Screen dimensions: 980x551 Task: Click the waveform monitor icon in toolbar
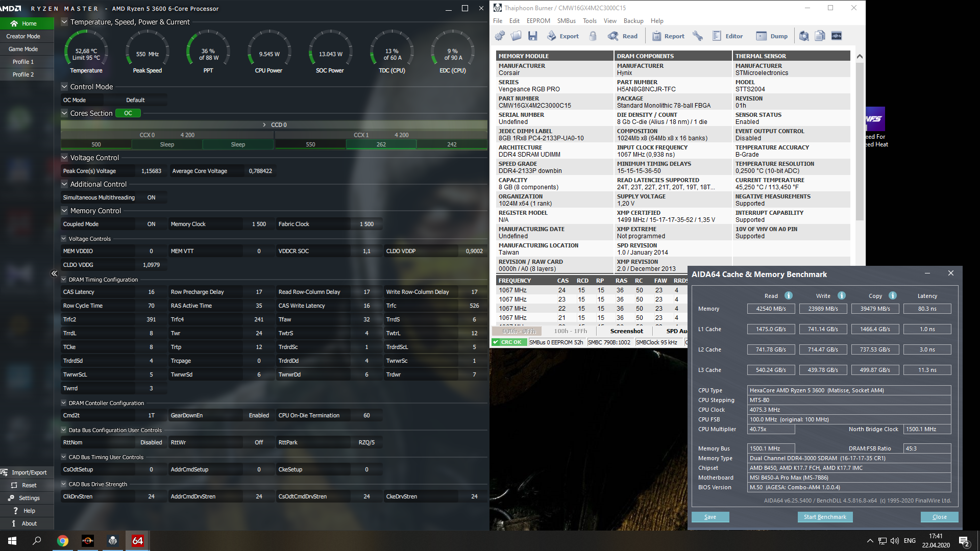coord(837,36)
